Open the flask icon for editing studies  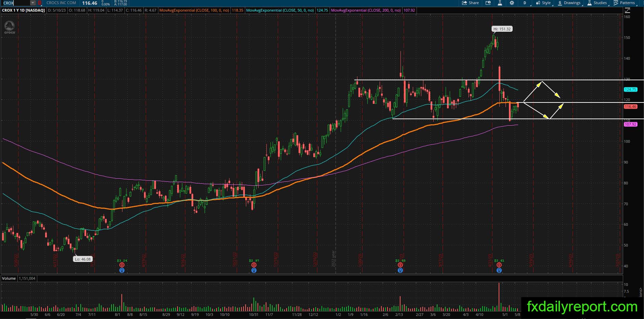(x=500, y=3)
